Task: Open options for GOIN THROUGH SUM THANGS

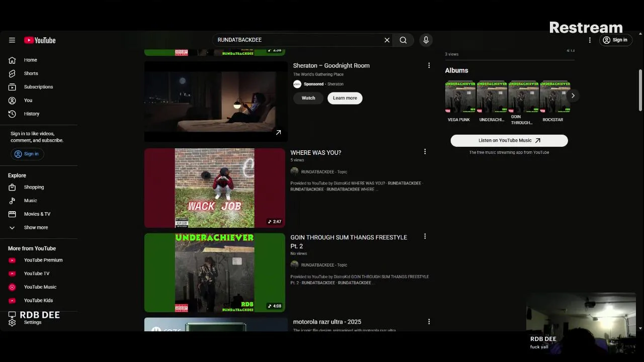Action: point(425,236)
